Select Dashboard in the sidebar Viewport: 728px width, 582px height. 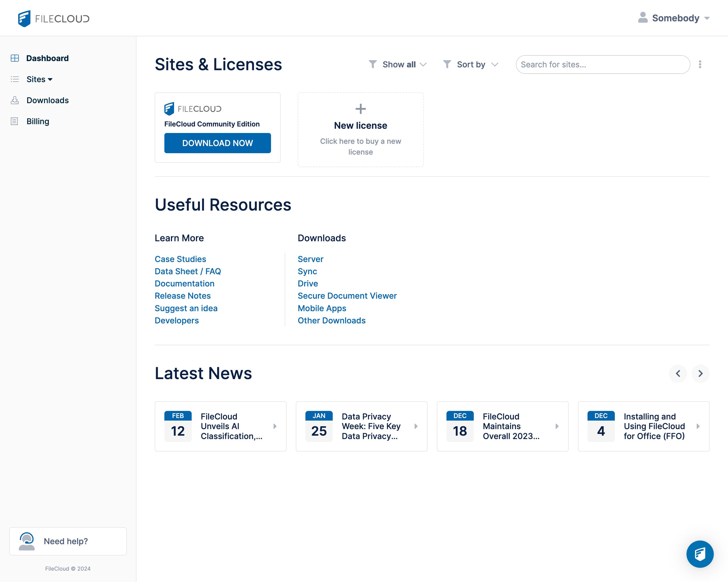(x=47, y=58)
